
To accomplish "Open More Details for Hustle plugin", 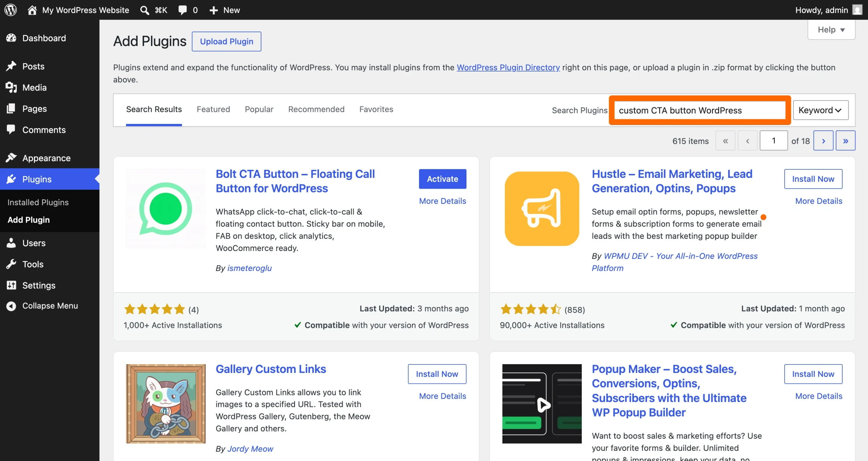I will click(819, 201).
